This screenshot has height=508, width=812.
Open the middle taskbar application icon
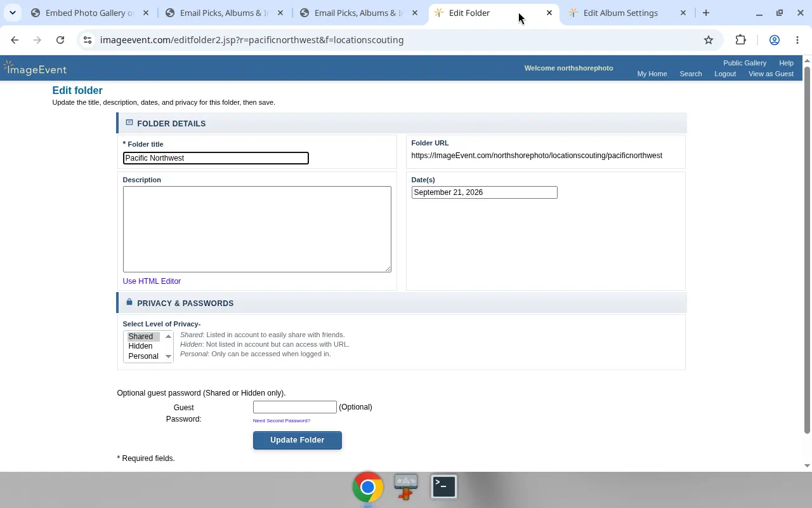click(x=406, y=487)
